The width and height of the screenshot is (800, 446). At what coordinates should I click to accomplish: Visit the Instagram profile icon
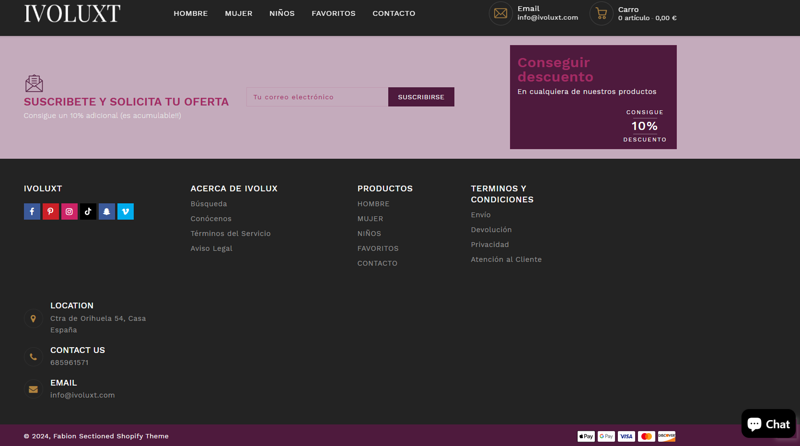tap(69, 211)
